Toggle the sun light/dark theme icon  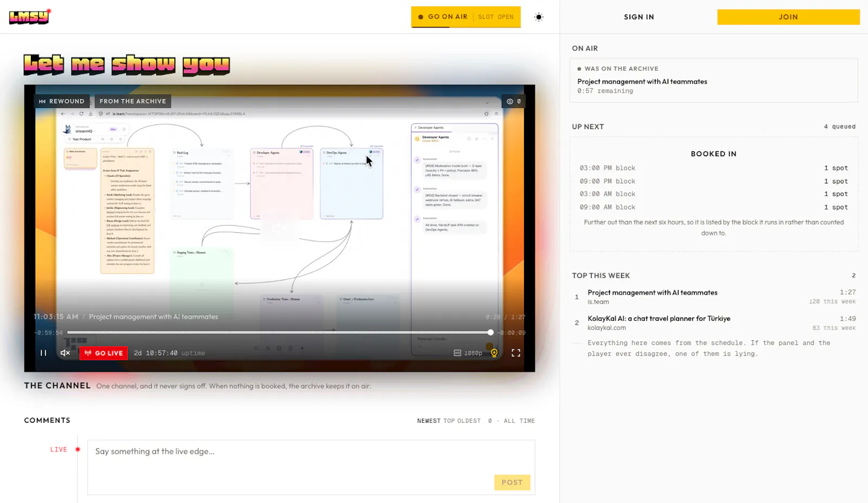539,17
